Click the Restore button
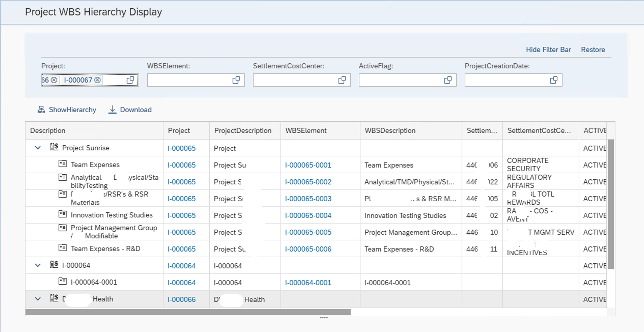 tap(593, 49)
